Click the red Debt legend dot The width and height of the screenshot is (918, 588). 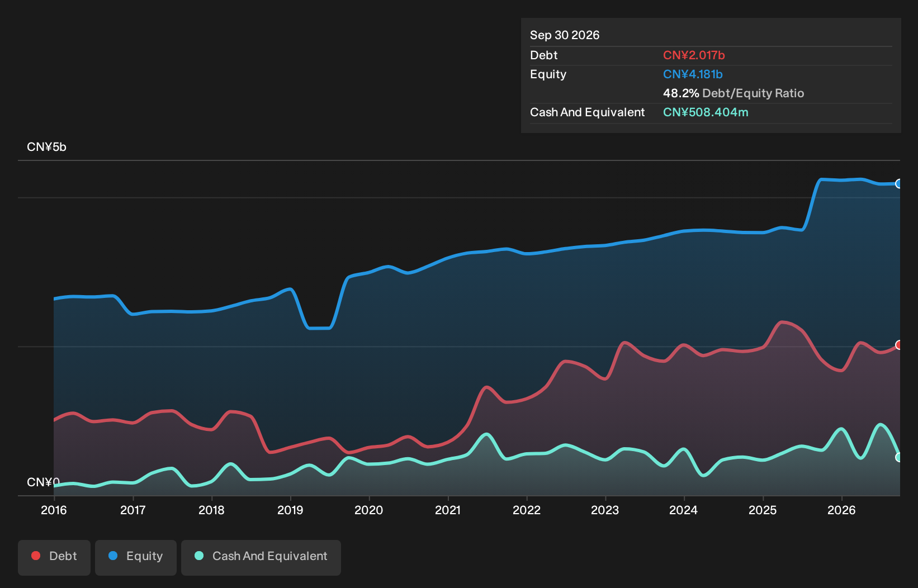pyautogui.click(x=36, y=556)
